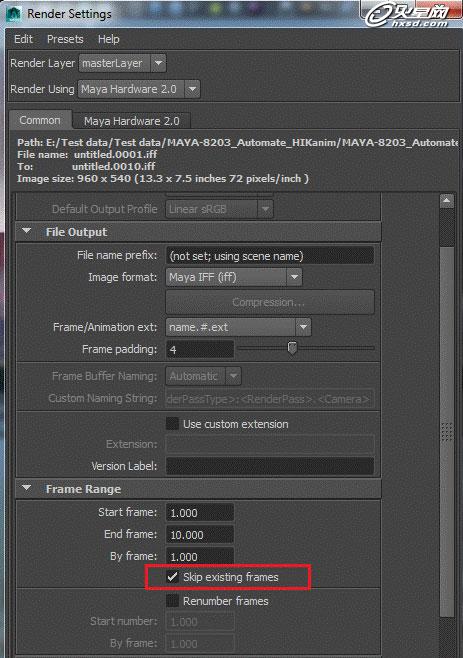Open the Image format dropdown
This screenshot has height=658, width=463.
(234, 277)
